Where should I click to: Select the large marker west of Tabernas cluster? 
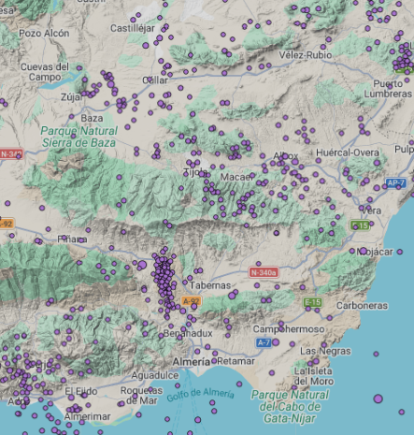142,265
